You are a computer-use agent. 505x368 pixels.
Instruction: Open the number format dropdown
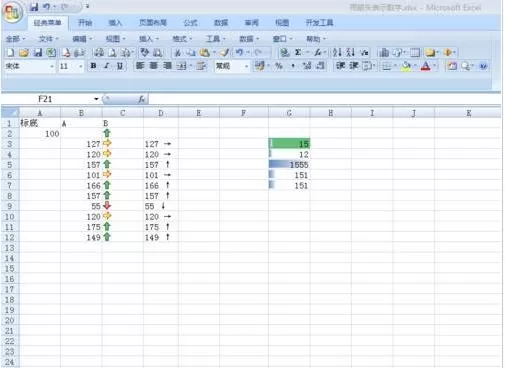(246, 66)
